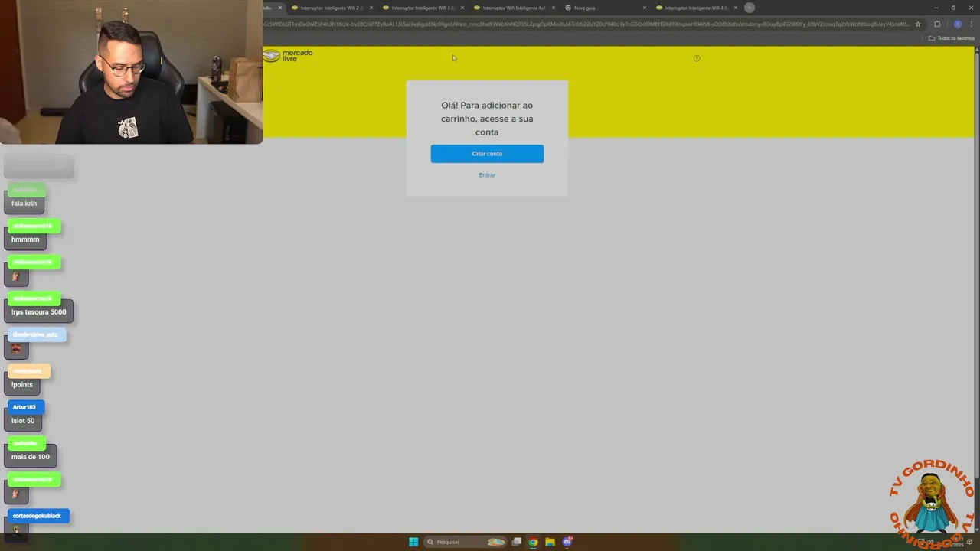This screenshot has height=551, width=980.
Task: Click the chat message "!rps tesoura 5000"
Action: (x=39, y=312)
